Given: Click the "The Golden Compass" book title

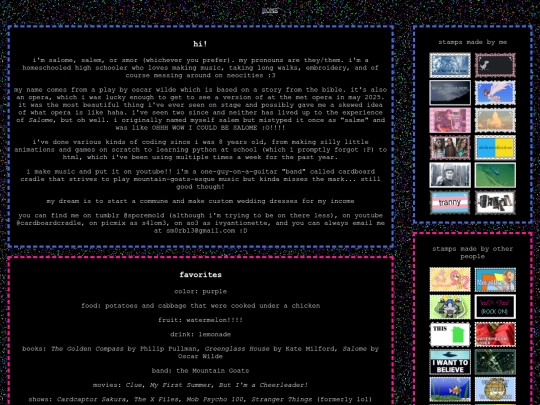Looking at the screenshot, I should point(87,349).
